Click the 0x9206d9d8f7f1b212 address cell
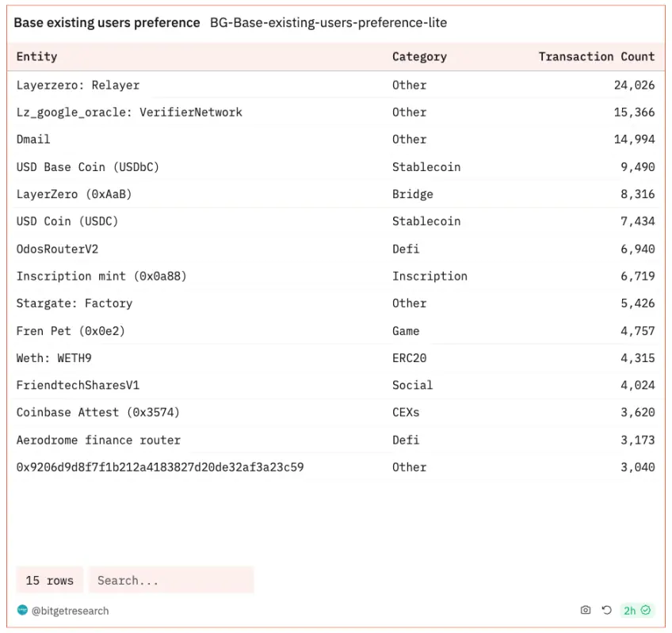This screenshot has width=672, height=633. [x=160, y=467]
